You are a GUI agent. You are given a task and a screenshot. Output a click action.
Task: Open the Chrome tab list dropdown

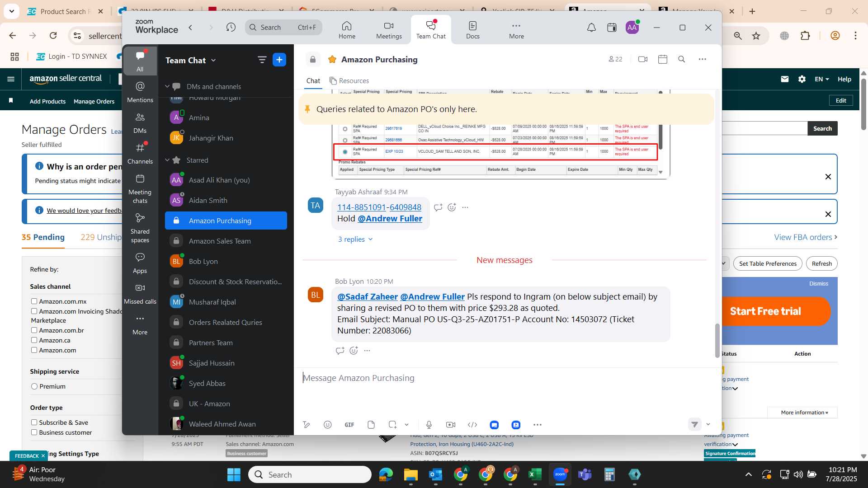click(11, 11)
